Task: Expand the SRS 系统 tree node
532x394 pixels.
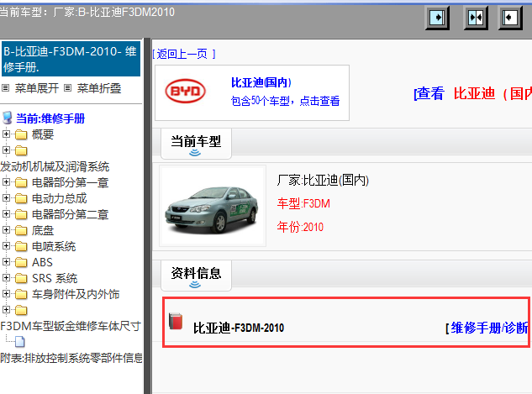Action: (x=6, y=277)
